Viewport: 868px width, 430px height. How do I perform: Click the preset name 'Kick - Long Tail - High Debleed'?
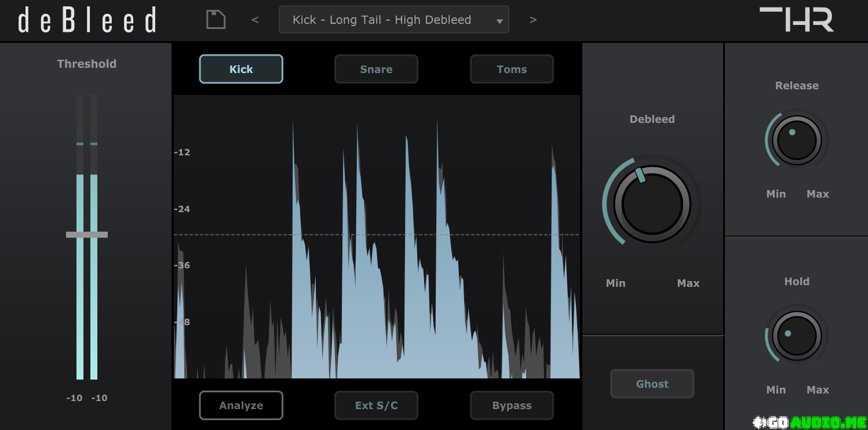tap(382, 20)
